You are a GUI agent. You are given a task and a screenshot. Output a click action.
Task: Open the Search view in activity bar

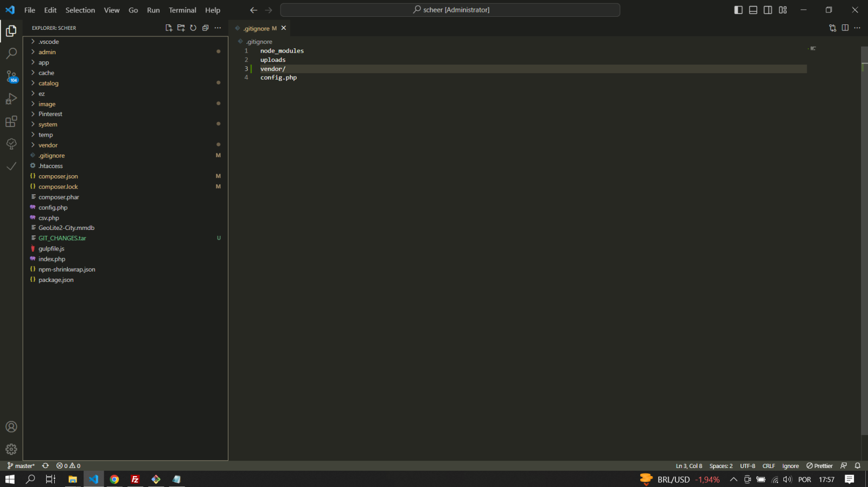[11, 54]
